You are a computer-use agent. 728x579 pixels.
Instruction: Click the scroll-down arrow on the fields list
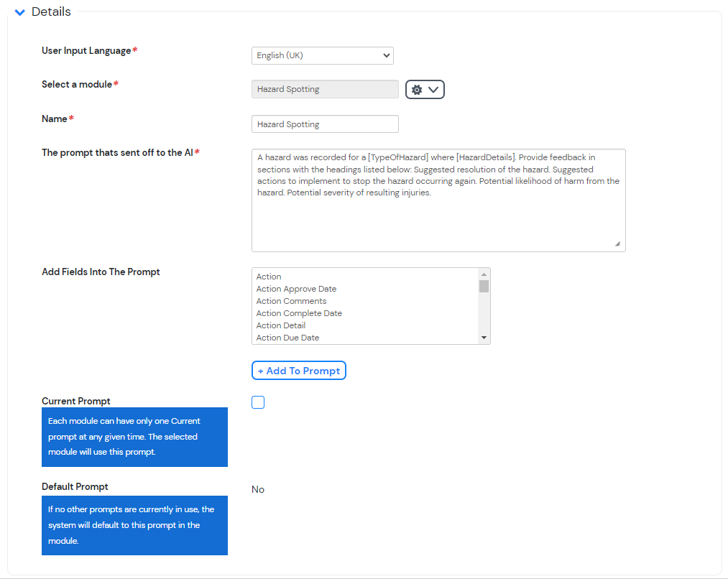point(484,337)
